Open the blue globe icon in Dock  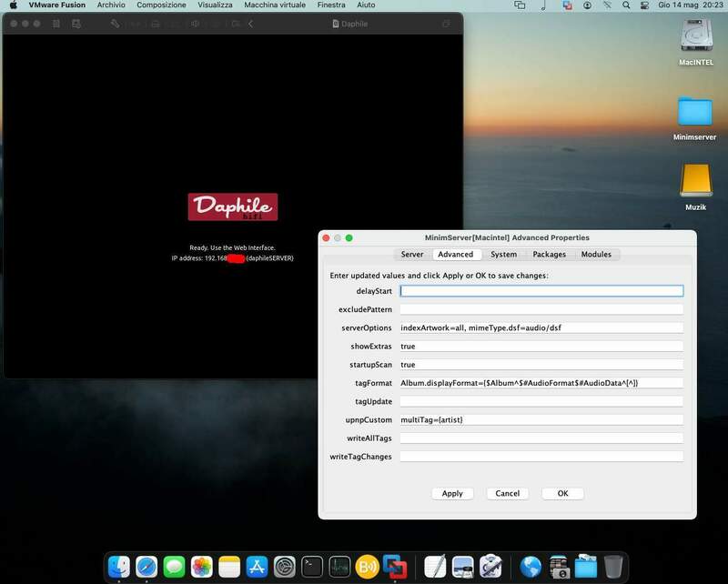click(x=531, y=567)
